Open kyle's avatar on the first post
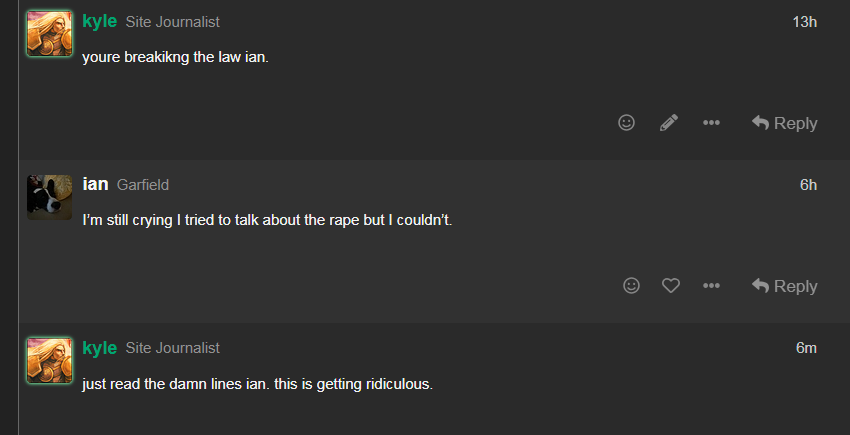Screen dimensions: 850x435 pos(49,34)
